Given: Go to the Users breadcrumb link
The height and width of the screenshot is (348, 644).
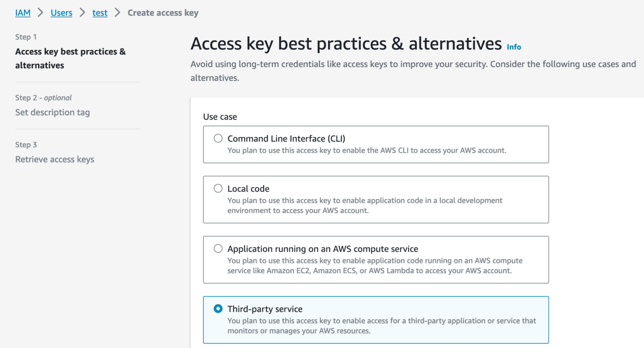Looking at the screenshot, I should (x=61, y=13).
